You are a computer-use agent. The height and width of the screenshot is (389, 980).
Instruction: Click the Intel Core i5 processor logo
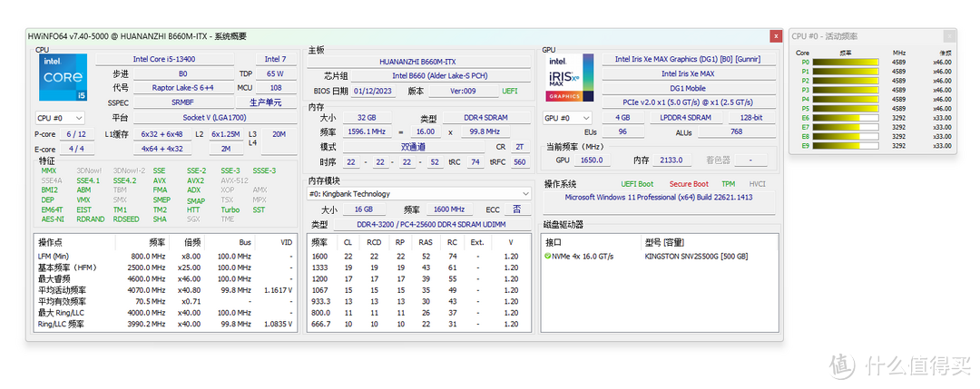tap(64, 77)
